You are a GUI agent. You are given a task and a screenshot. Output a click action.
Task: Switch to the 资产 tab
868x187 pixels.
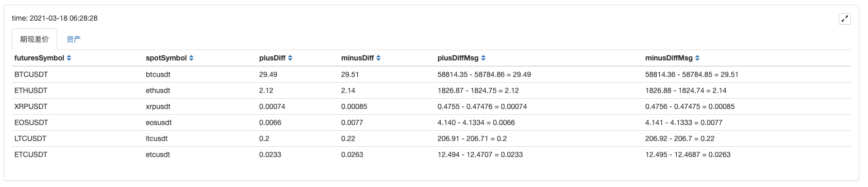73,39
